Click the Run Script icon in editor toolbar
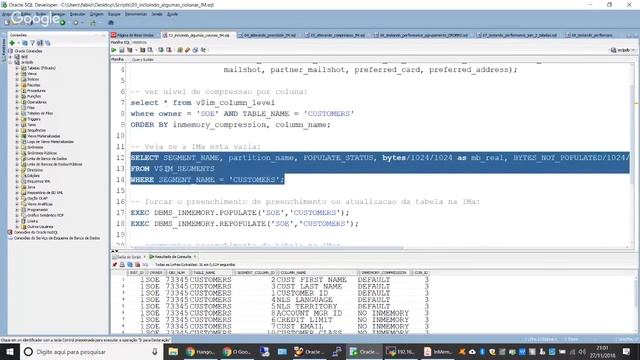Image resolution: width=640 pixels, height=360 pixels. tap(122, 50)
